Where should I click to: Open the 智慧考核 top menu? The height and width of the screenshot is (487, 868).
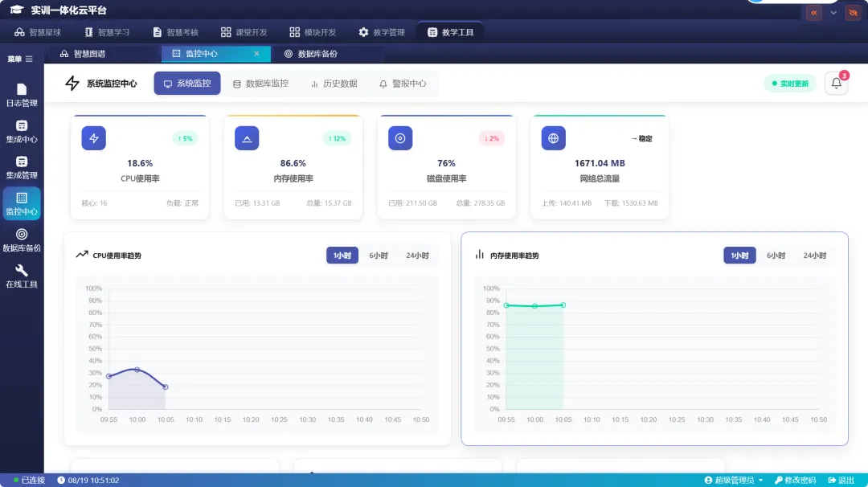click(175, 32)
